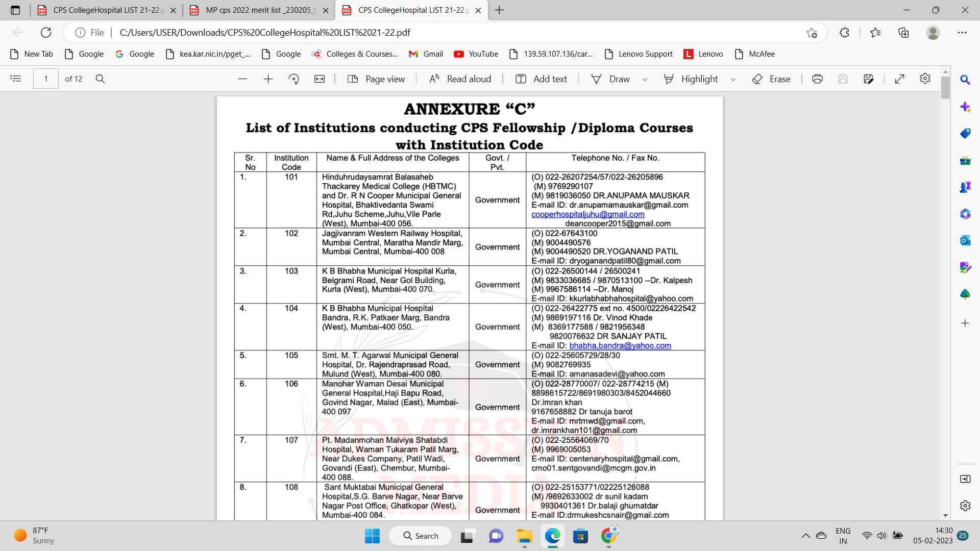Open the Favorites list

click(875, 33)
